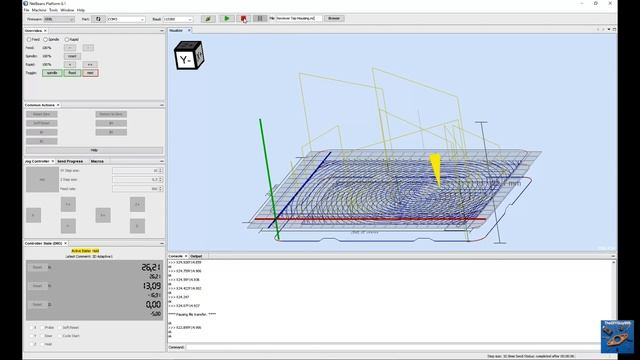
Task: Click the Connect plug icon in toolbar
Action: click(208, 18)
